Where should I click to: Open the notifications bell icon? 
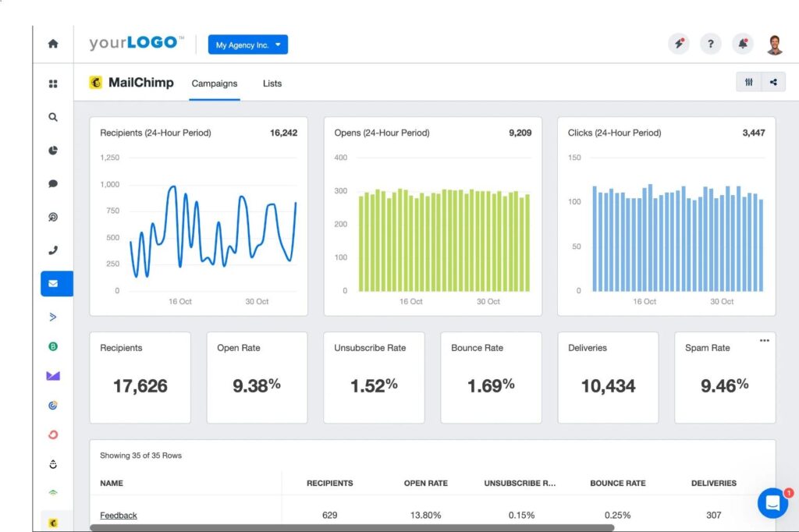(742, 44)
